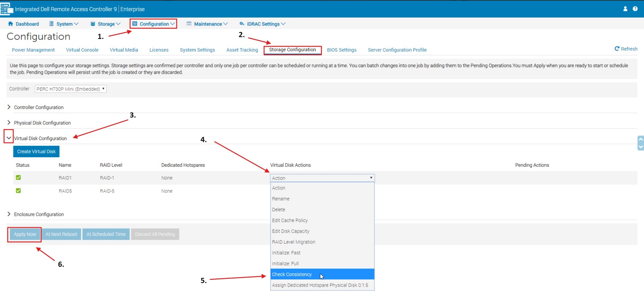Click the scroll-up arrow on right edge
The image size is (644, 292).
tap(641, 139)
